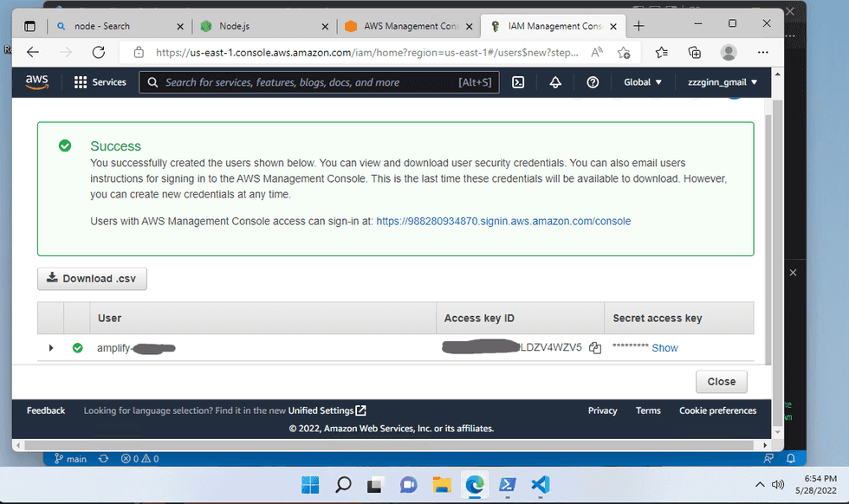Open AWS notifications bell
The image size is (849, 504).
click(x=555, y=82)
